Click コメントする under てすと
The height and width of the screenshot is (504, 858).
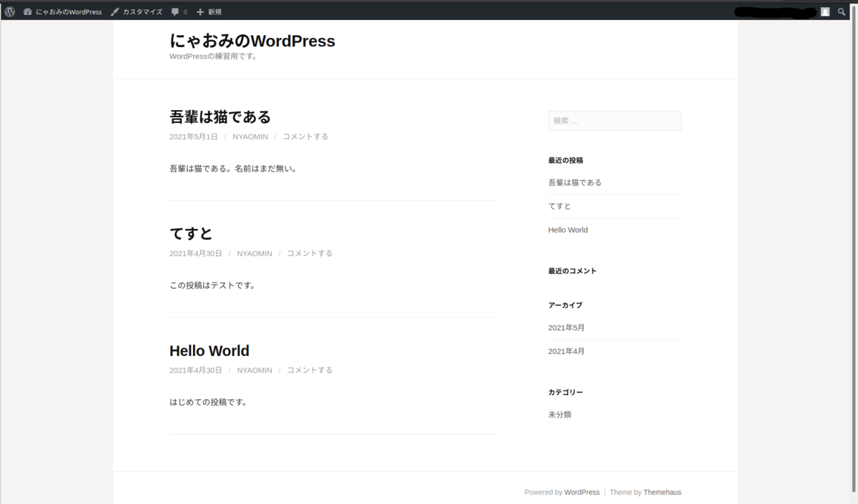pyautogui.click(x=310, y=253)
